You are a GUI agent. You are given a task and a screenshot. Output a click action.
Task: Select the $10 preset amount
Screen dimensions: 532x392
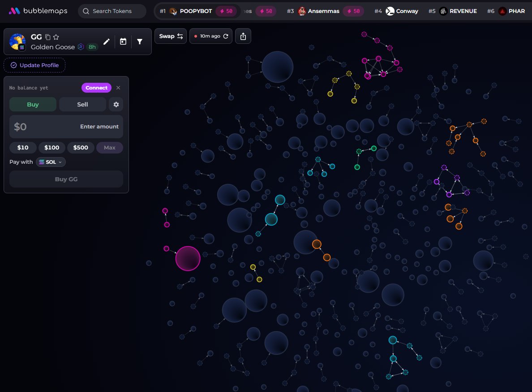tap(23, 148)
